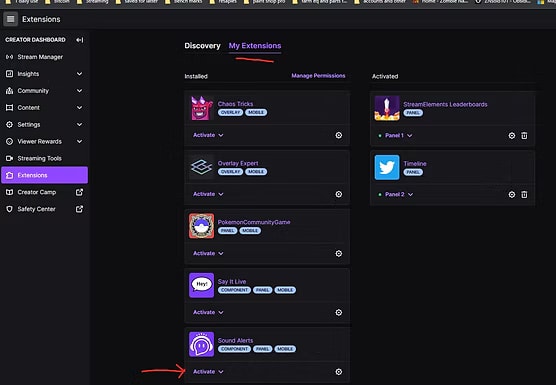Click the Sound Alerts extension icon
556x385 pixels.
(201, 344)
